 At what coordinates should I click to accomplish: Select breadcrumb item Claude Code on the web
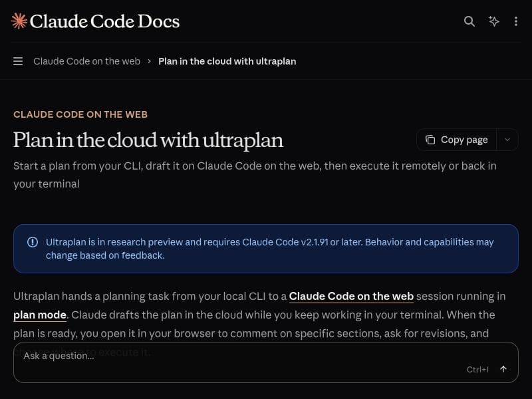click(86, 61)
